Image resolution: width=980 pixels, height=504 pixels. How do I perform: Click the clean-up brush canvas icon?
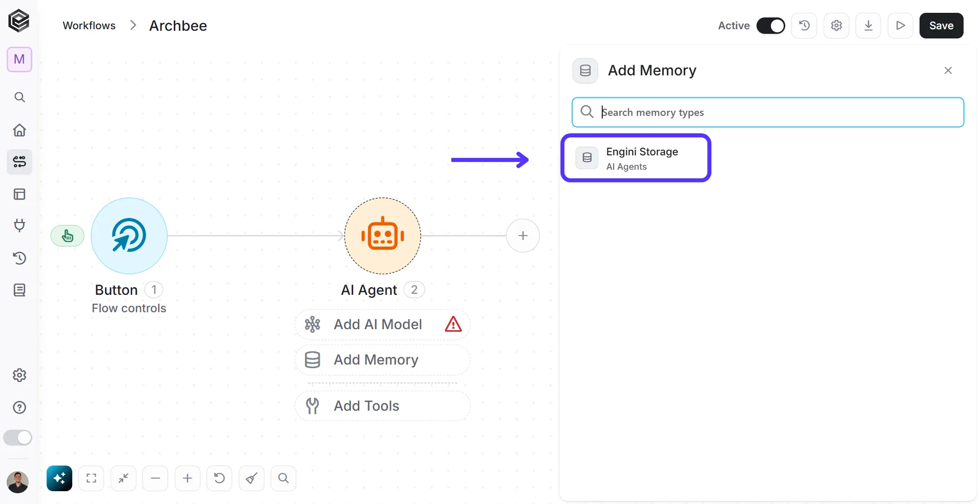(252, 478)
